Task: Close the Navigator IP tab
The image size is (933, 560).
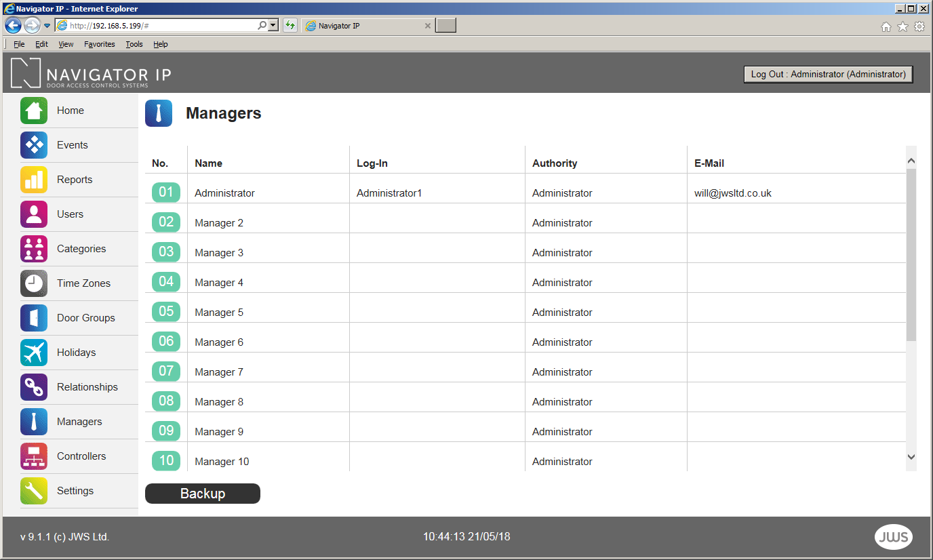Action: point(428,26)
